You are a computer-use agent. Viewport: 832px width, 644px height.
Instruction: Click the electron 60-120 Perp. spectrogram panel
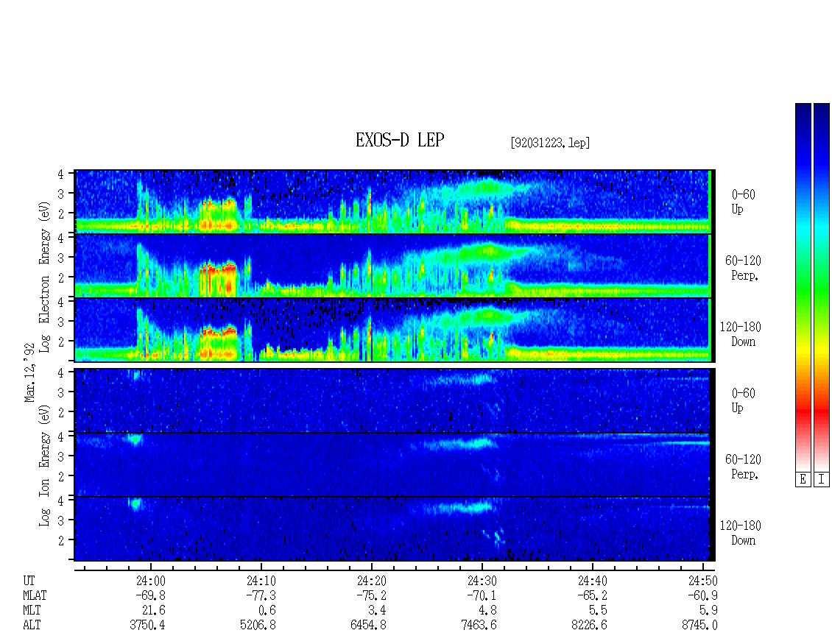[393, 266]
